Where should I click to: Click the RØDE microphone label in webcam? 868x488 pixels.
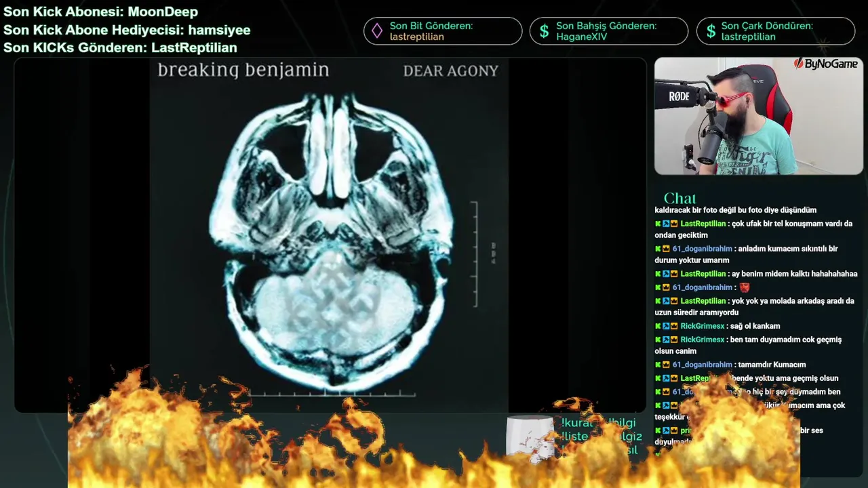[679, 97]
